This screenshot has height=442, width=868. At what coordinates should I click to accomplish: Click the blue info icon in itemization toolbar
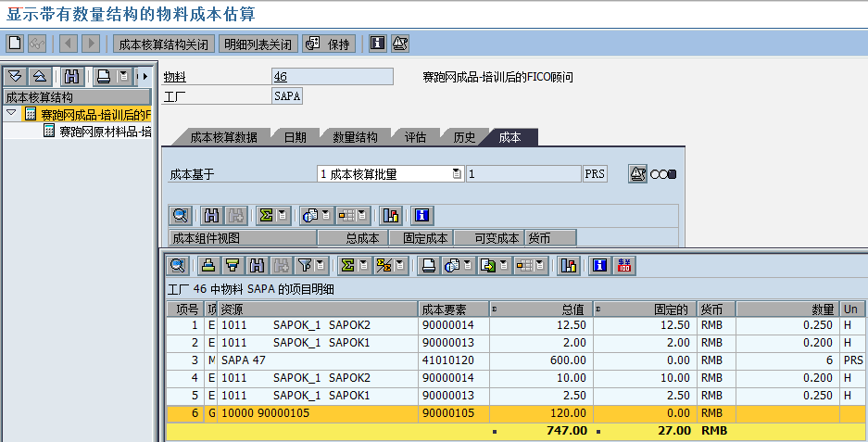click(600, 266)
